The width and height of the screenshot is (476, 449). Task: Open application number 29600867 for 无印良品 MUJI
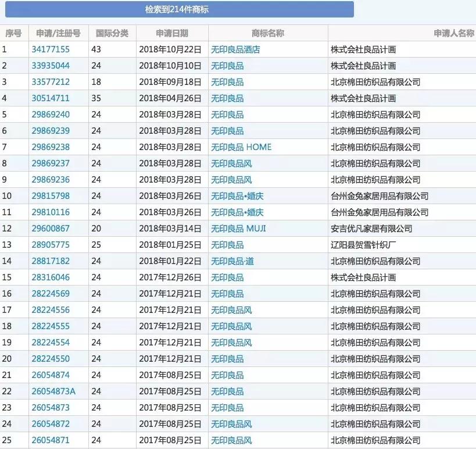[x=53, y=229]
